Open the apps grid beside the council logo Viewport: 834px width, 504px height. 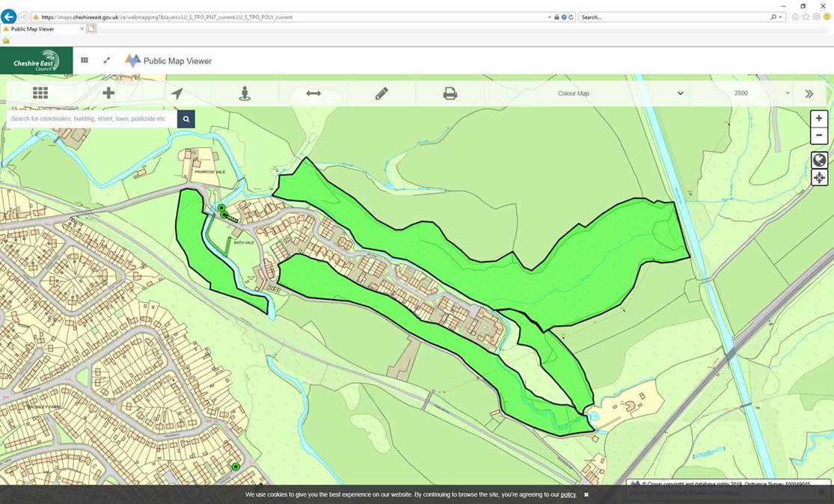pos(85,61)
